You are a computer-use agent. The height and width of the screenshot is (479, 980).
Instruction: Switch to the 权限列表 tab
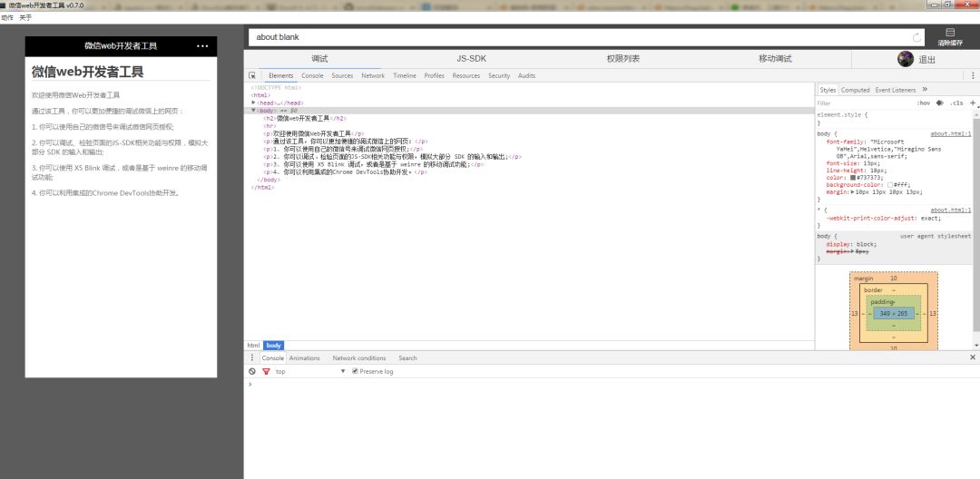coord(623,59)
